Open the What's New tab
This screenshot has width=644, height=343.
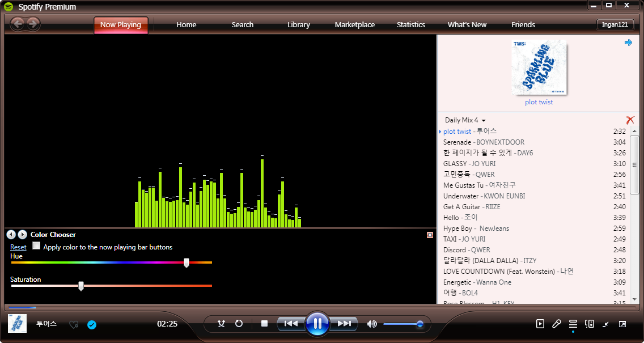tap(467, 24)
